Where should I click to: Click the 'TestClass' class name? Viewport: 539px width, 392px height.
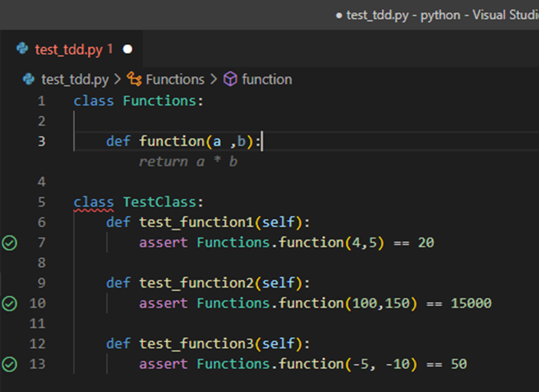point(159,202)
